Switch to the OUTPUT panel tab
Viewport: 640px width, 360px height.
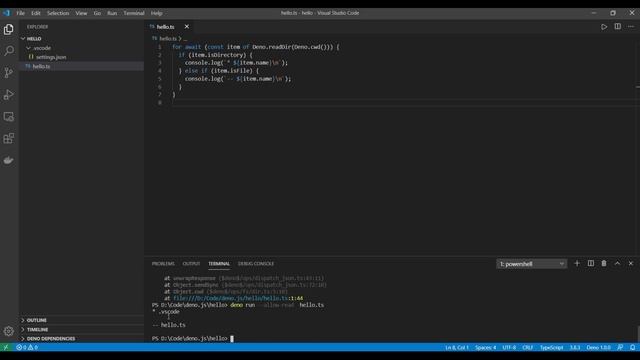191,264
